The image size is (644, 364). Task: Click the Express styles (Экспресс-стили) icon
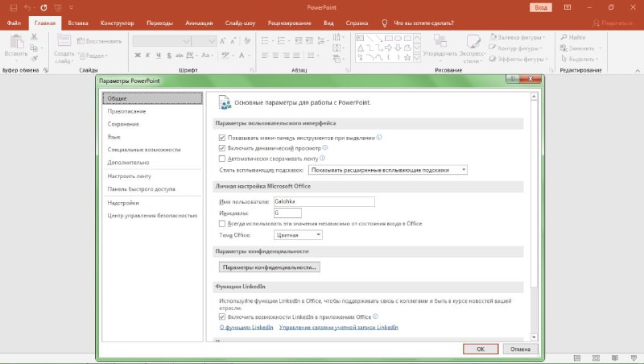pos(473,41)
